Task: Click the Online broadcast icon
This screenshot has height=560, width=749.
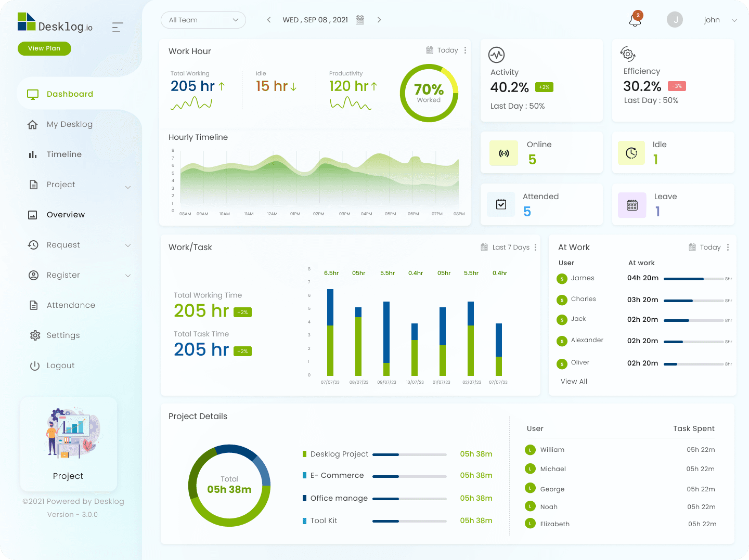Action: 503,153
